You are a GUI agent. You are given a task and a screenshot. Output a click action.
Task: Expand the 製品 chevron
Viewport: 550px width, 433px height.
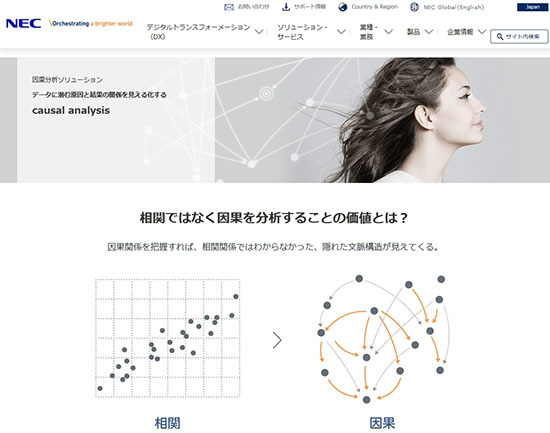tap(429, 32)
